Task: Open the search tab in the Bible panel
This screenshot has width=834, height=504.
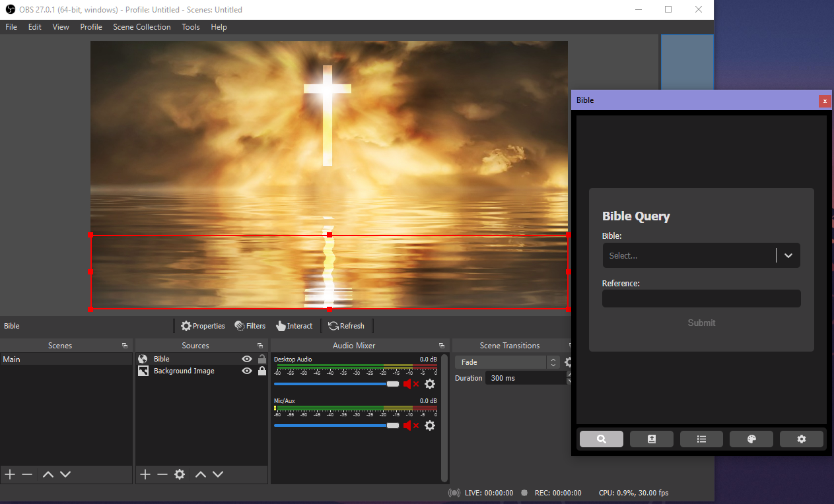Action: tap(601, 438)
